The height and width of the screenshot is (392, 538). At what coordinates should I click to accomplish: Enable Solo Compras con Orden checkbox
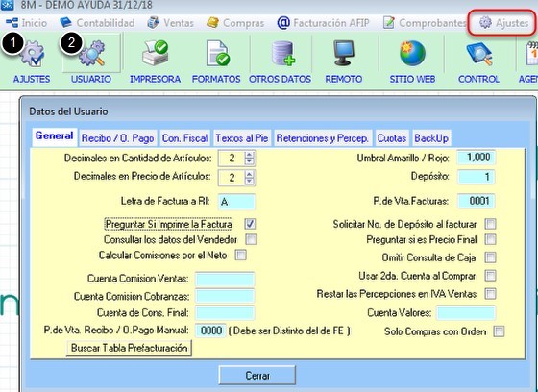point(499,331)
